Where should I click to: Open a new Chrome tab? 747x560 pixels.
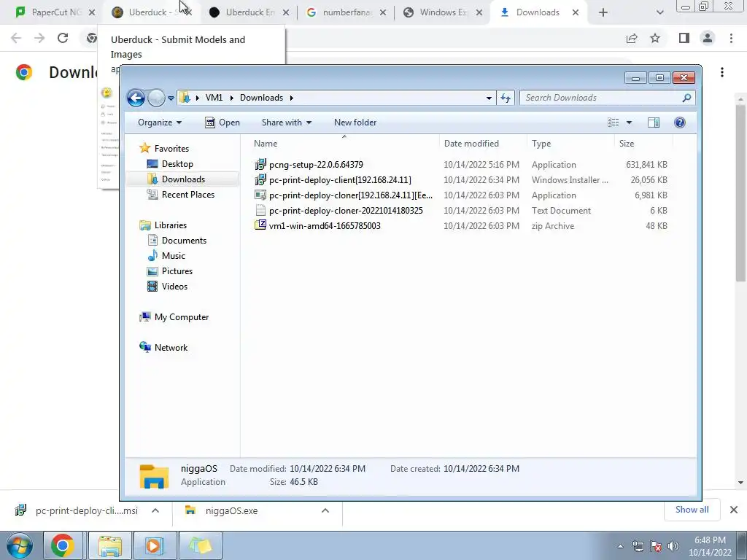click(x=603, y=13)
